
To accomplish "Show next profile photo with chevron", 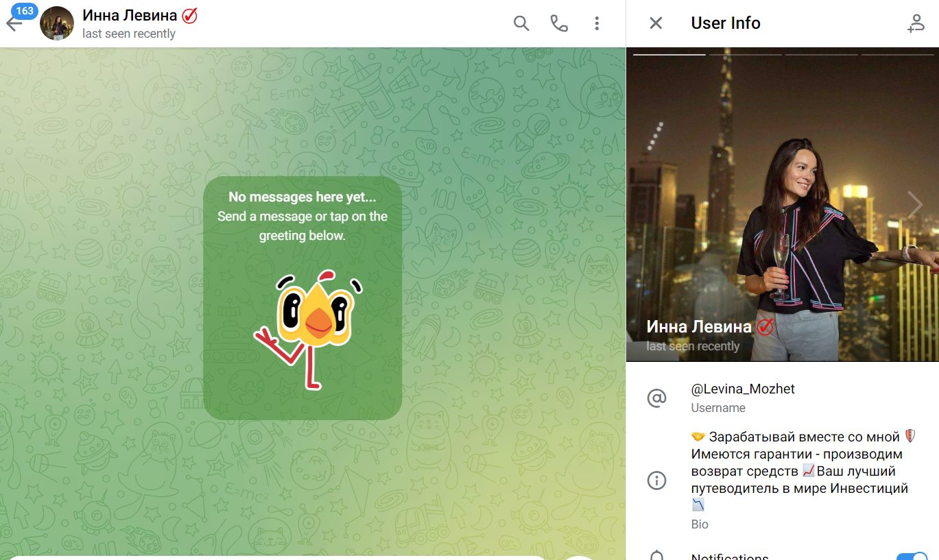I will point(915,205).
